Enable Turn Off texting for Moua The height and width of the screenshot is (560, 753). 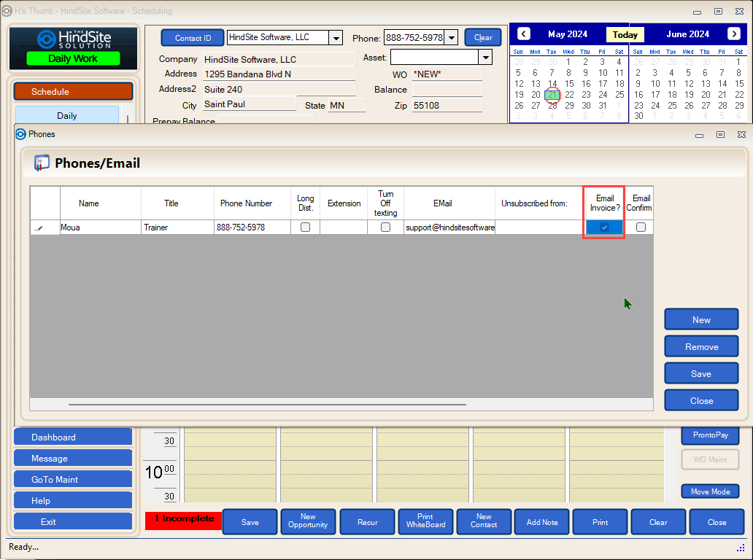pyautogui.click(x=385, y=227)
